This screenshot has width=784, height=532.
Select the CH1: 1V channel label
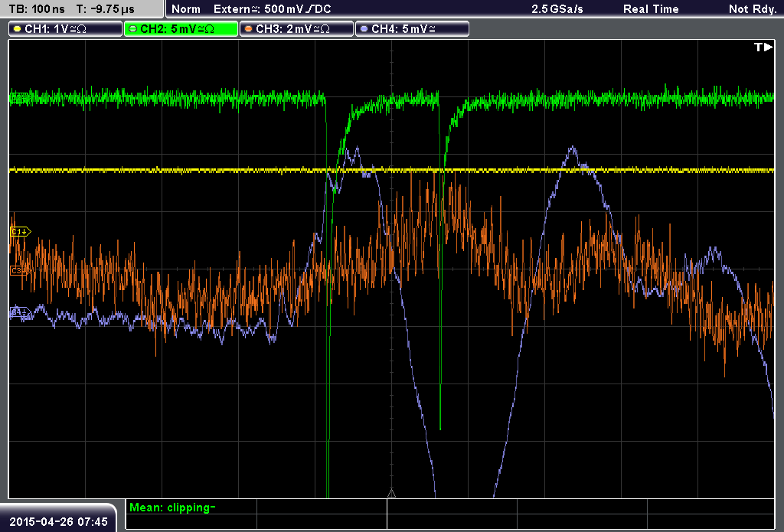coord(66,29)
